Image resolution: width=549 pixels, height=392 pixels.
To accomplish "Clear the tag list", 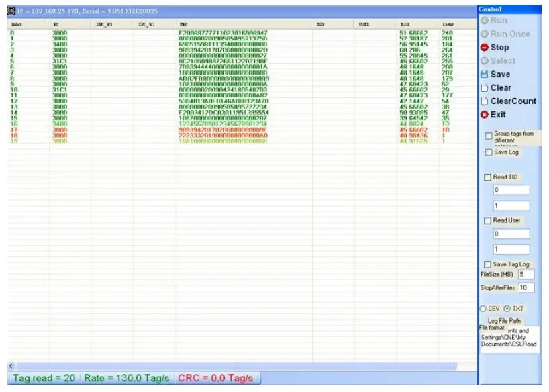I will pyautogui.click(x=496, y=87).
